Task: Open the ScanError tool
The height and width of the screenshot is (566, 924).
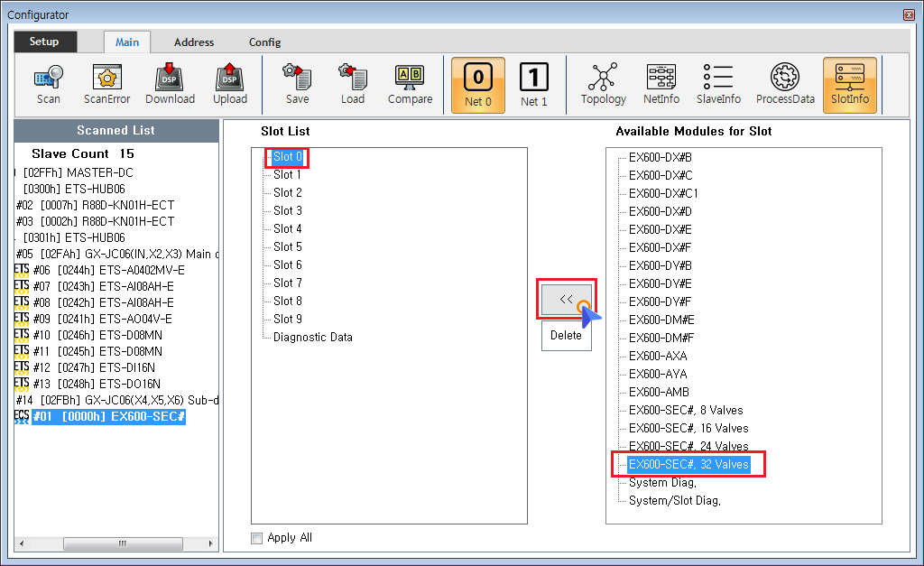Action: 107,85
